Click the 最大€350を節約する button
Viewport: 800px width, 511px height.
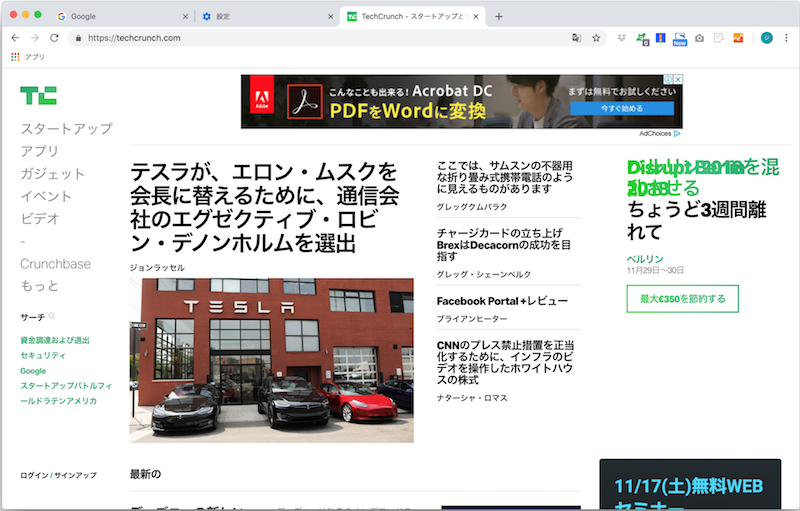[x=683, y=299]
